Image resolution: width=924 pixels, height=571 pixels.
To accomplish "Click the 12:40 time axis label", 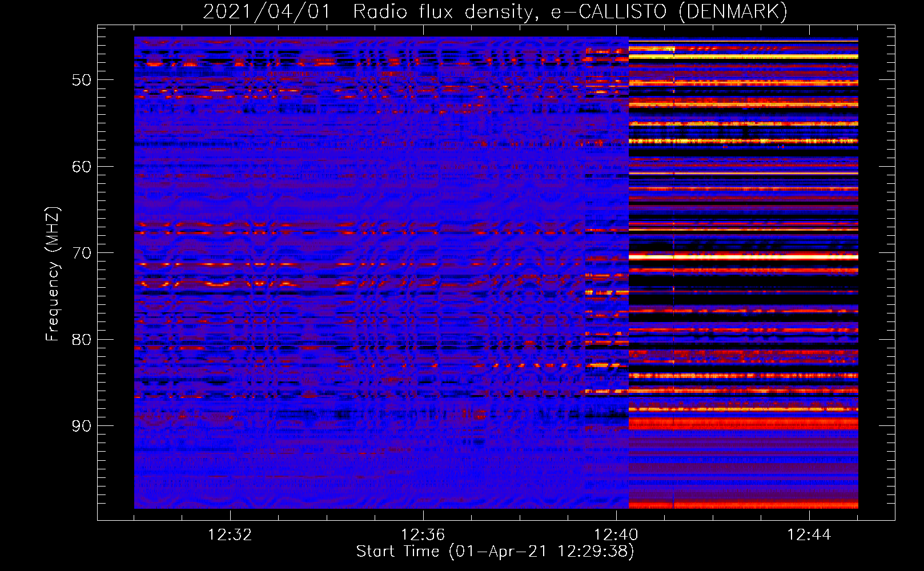I will pos(616,535).
